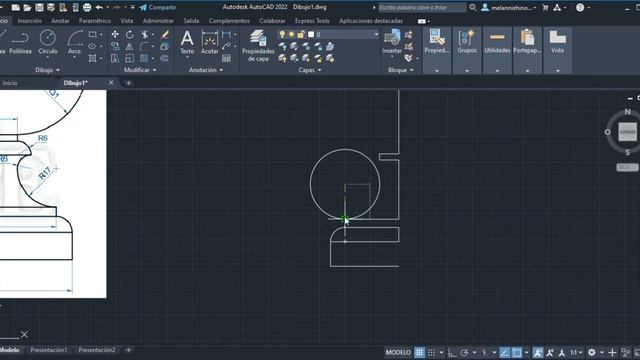Select the Hatch drawing tool
This screenshot has height=360, width=640.
(93, 58)
